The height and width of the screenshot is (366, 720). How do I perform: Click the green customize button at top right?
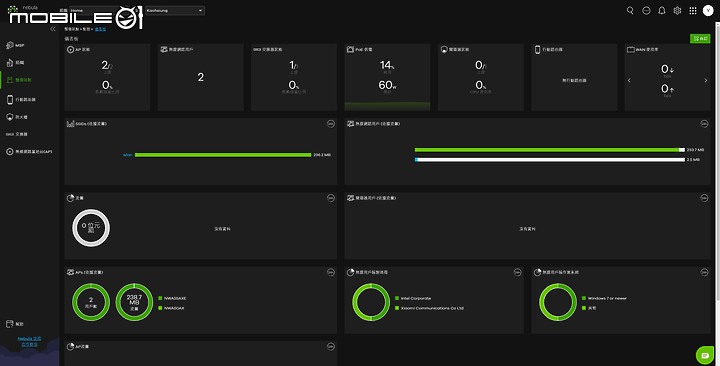tap(700, 39)
